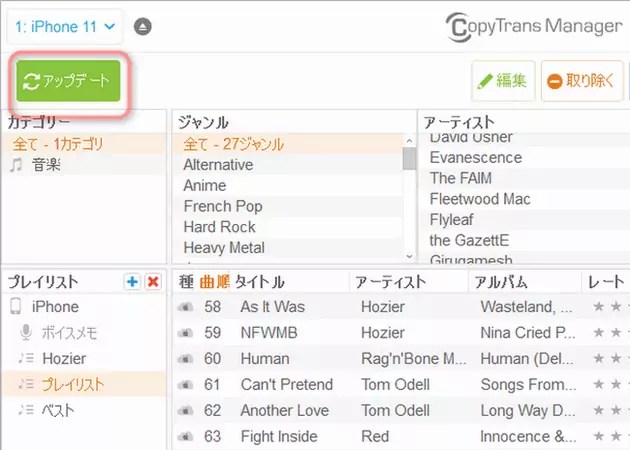Viewport: 630px width, 450px height.
Task: Click album Long Way D... cell
Action: point(528,411)
